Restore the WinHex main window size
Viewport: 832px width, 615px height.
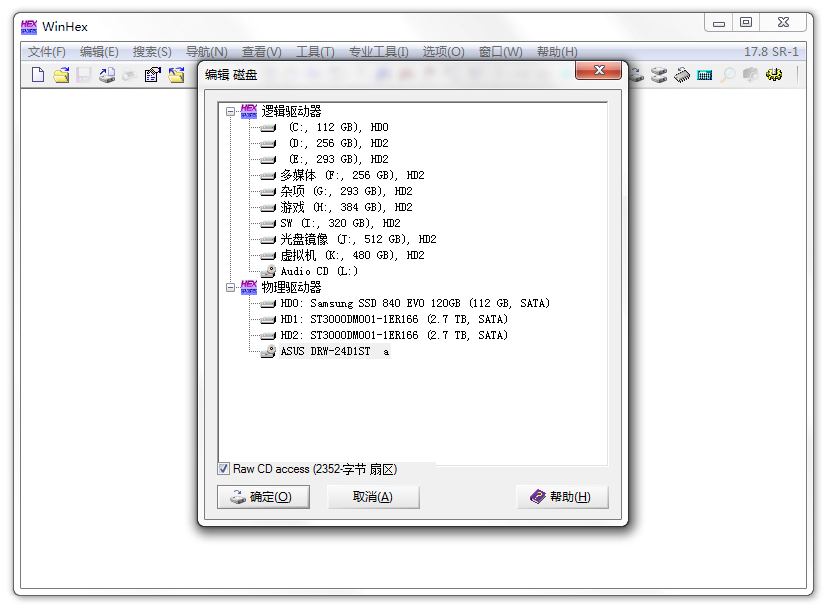point(746,23)
